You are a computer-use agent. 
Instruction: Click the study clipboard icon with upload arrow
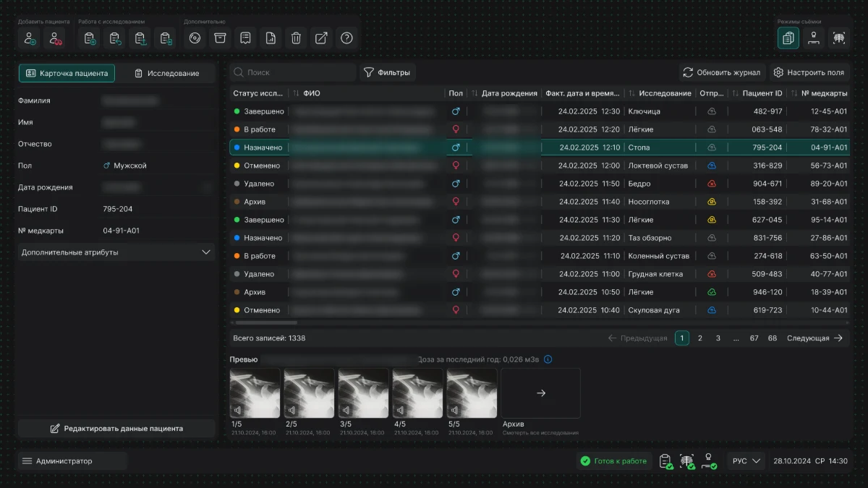141,38
